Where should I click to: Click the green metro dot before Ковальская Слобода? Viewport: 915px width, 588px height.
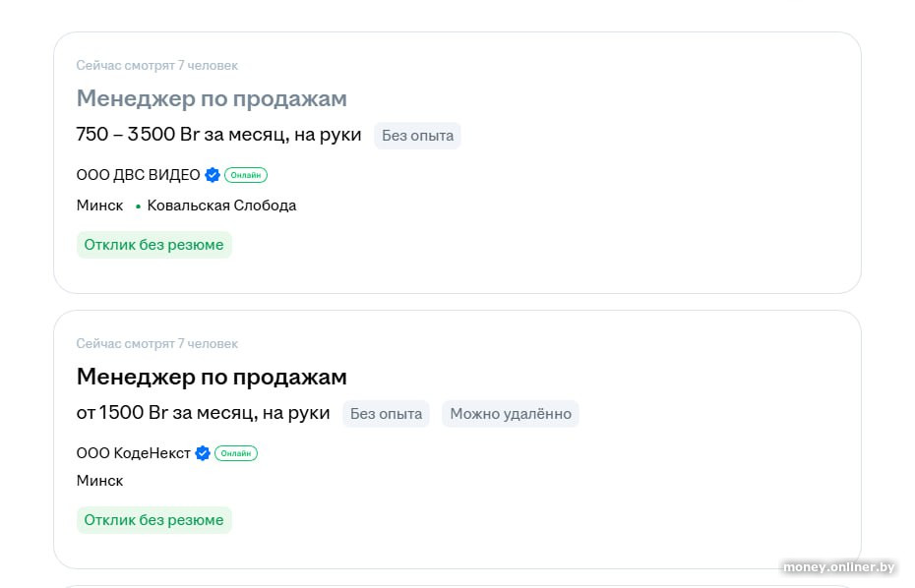pos(138,206)
